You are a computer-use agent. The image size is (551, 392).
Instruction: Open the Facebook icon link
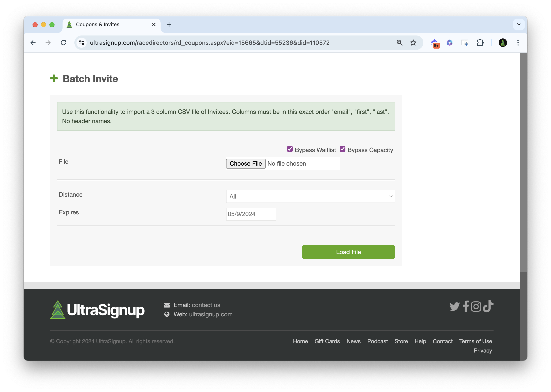pos(466,306)
